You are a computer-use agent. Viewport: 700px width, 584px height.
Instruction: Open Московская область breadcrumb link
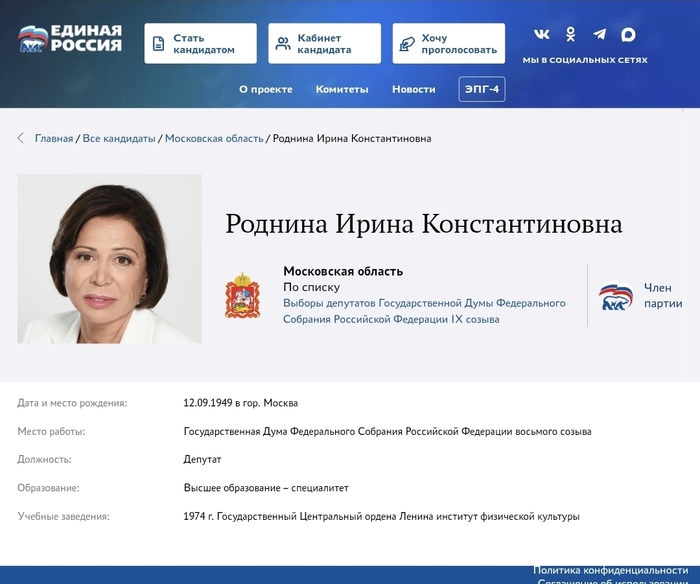coord(214,138)
